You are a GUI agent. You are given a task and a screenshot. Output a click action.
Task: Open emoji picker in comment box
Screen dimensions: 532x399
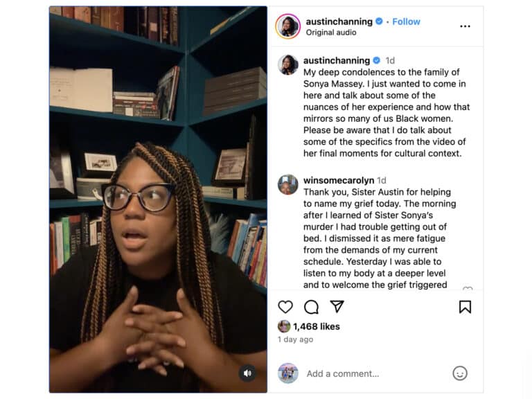(x=460, y=373)
